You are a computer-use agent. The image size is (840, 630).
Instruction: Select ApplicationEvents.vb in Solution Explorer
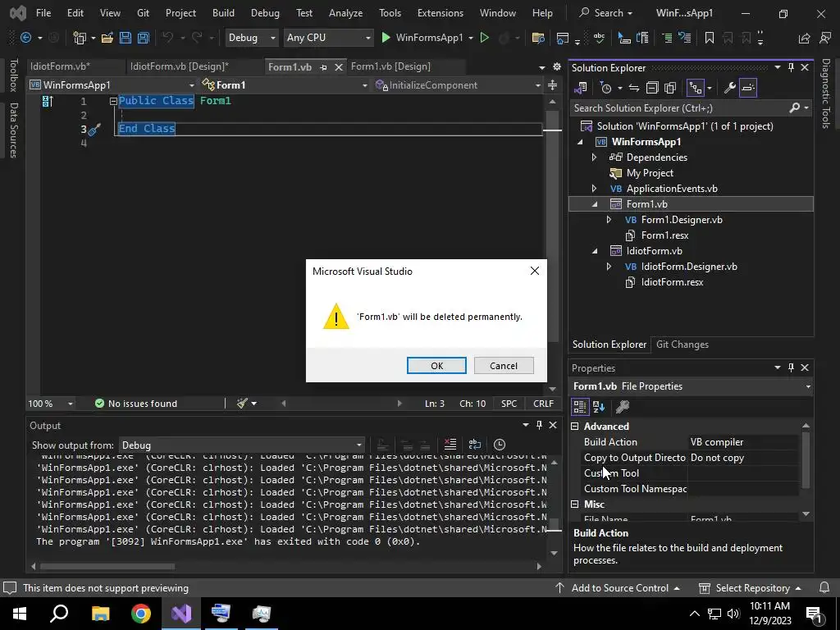672,188
